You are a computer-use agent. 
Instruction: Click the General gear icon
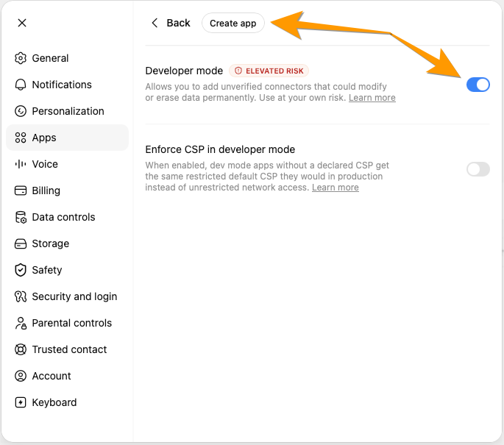pos(21,58)
